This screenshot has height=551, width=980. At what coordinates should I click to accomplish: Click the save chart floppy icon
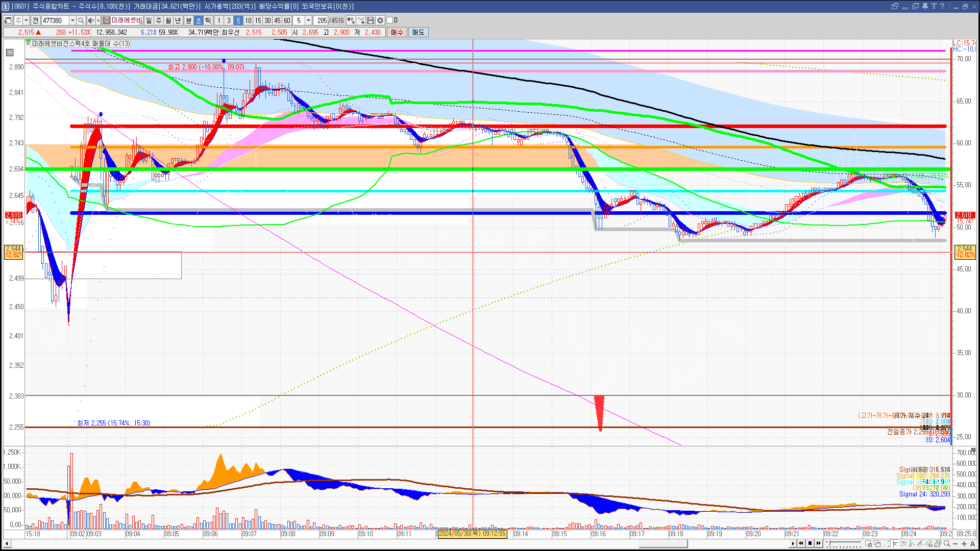(371, 20)
